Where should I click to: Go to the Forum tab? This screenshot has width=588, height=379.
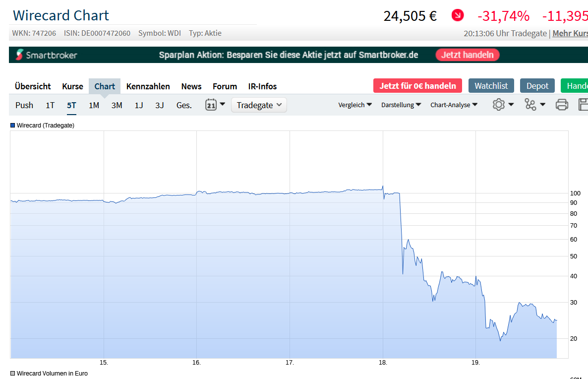click(x=225, y=86)
